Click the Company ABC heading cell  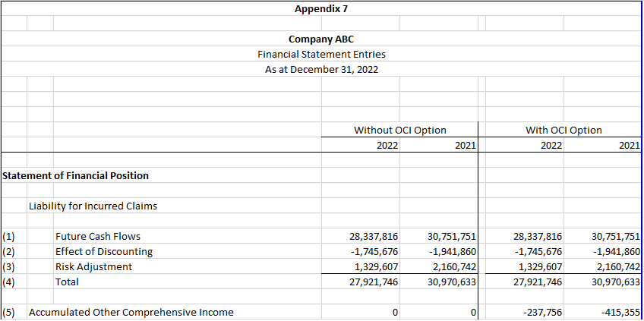click(x=320, y=39)
